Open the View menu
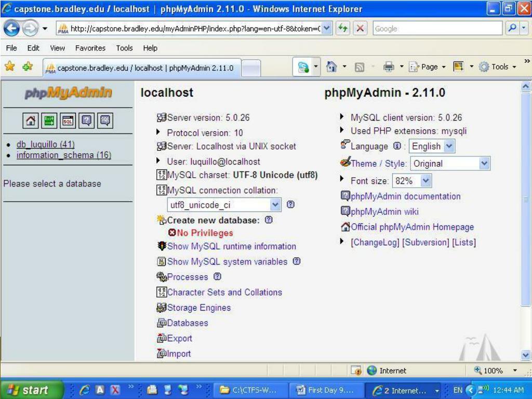The width and height of the screenshot is (532, 399). 57,48
